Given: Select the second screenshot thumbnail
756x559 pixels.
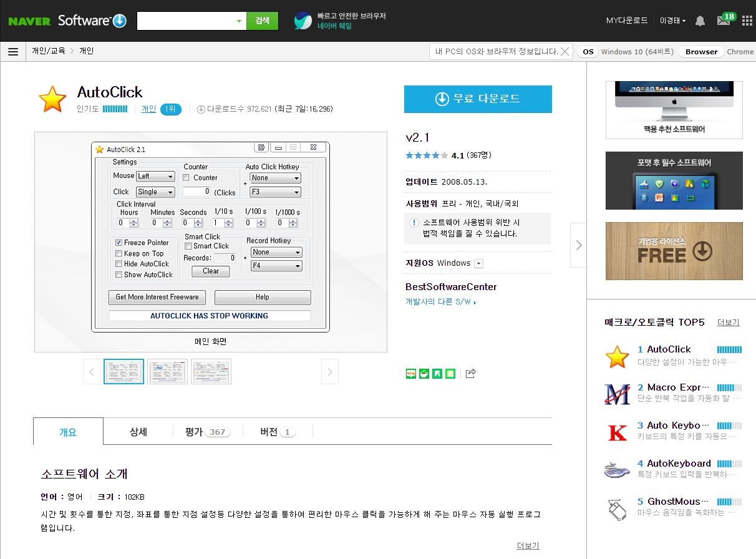Looking at the screenshot, I should coord(167,372).
